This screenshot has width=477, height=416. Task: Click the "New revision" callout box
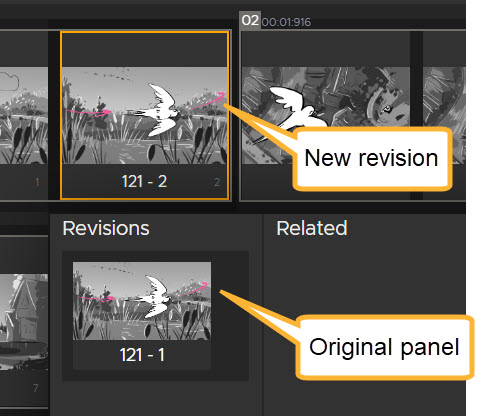point(372,159)
